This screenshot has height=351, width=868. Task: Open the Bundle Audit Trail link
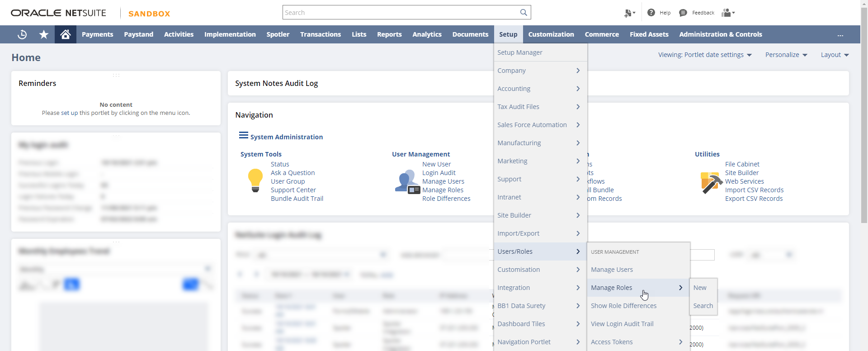pyautogui.click(x=297, y=199)
